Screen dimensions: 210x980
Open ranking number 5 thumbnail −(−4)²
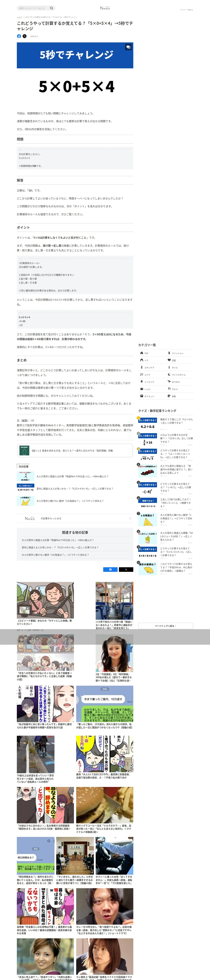pyautogui.click(x=148, y=489)
